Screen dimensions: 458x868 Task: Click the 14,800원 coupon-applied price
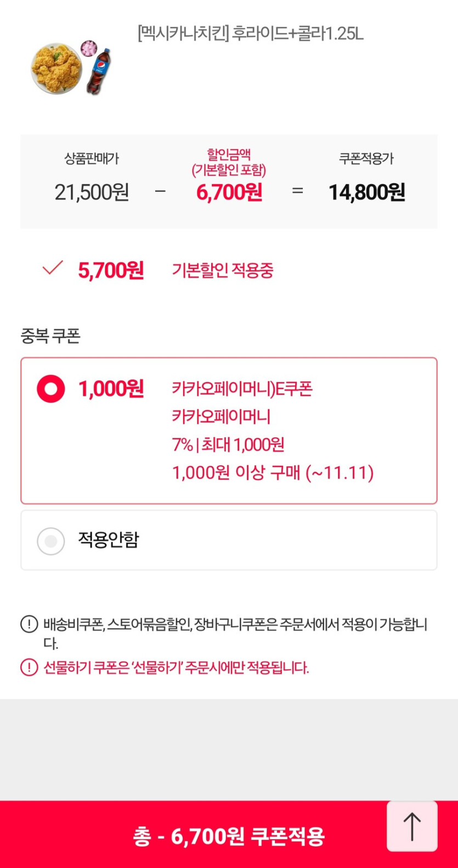click(366, 192)
